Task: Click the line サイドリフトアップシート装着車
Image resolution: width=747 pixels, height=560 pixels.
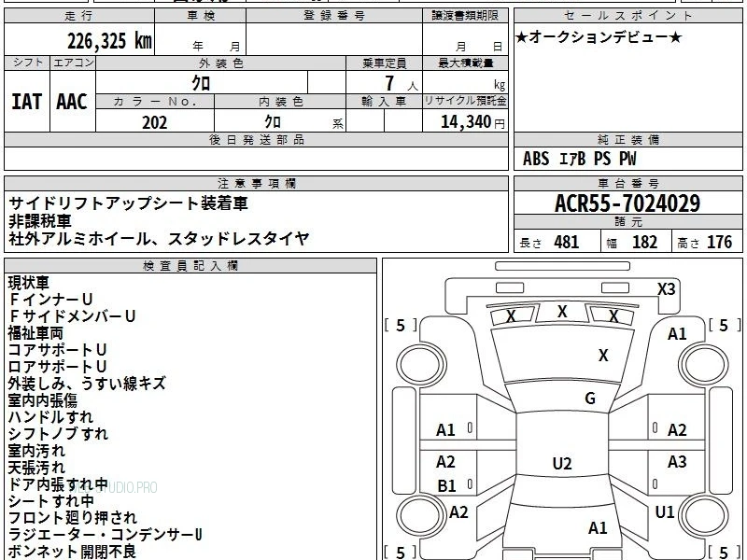Action: tap(128, 203)
